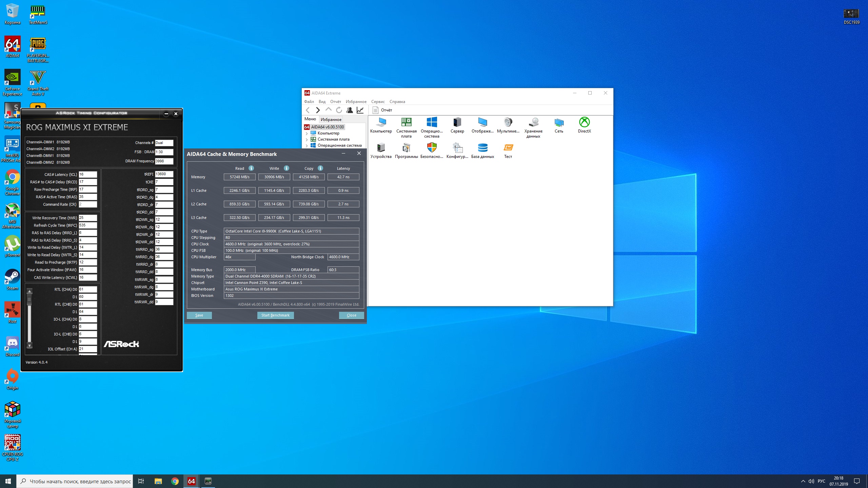
Task: Expand the Системная плата tree node
Action: (307, 139)
